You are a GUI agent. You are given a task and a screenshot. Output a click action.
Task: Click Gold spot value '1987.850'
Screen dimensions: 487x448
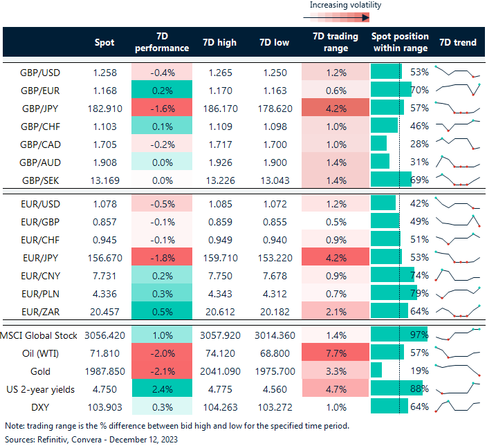104,372
